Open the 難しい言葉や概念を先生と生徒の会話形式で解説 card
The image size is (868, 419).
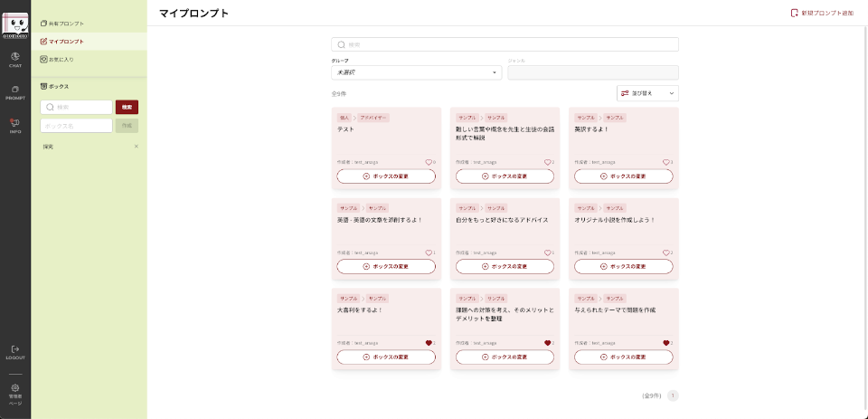pos(505,133)
